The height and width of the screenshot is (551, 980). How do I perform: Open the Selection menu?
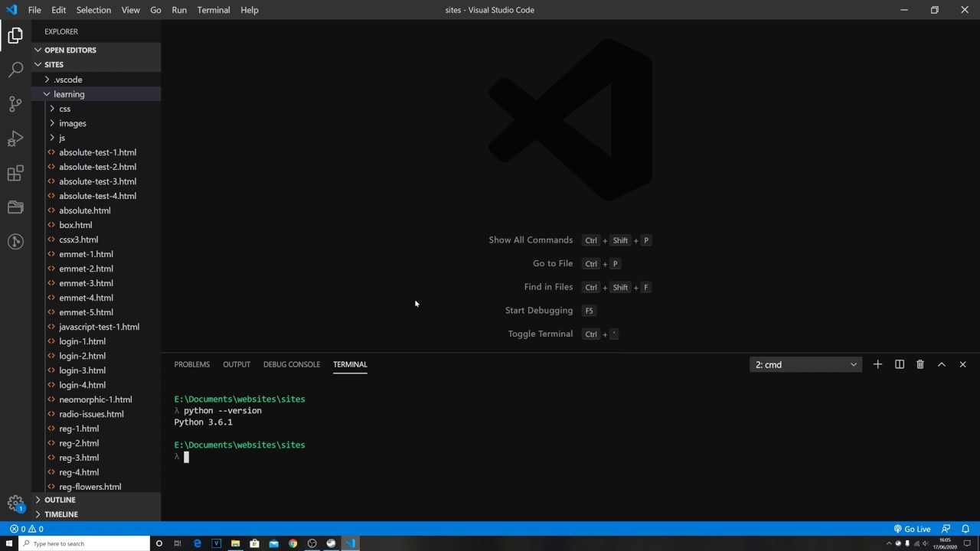93,10
